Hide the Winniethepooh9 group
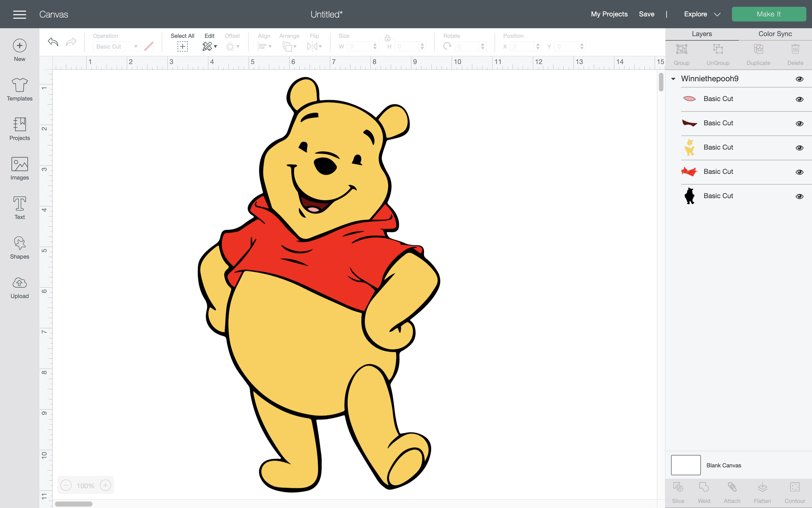 (x=800, y=79)
